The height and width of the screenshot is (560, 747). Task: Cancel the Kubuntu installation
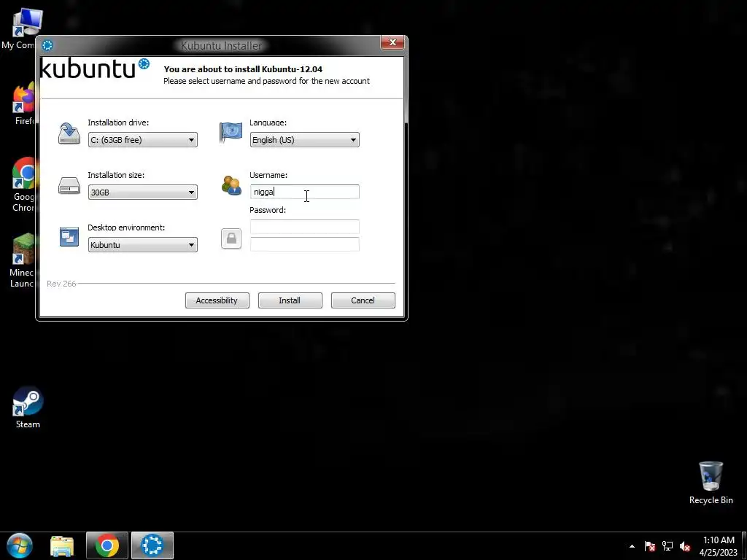click(363, 300)
